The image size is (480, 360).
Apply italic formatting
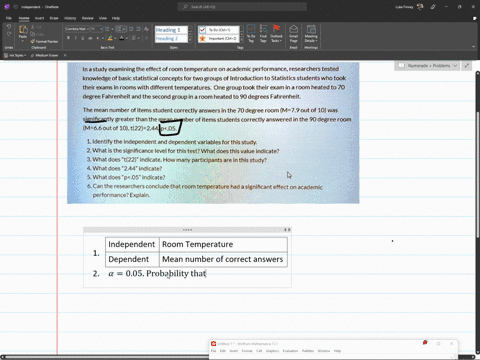click(76, 38)
